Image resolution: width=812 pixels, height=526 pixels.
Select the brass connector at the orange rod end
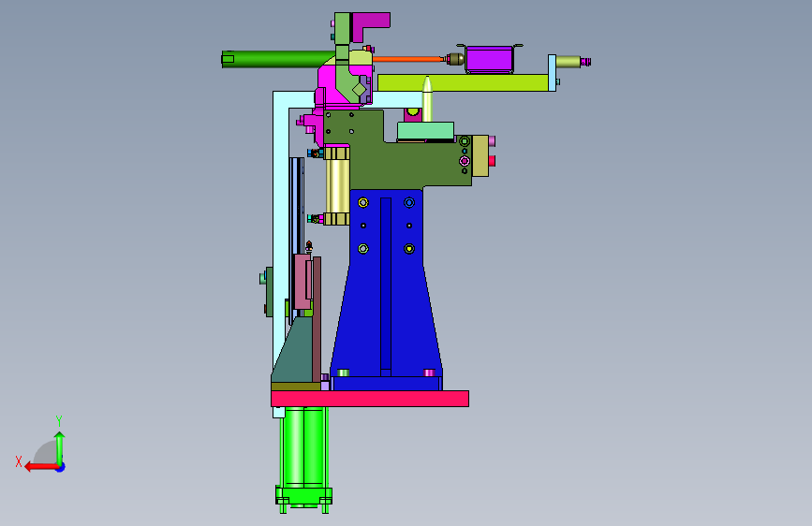(x=454, y=59)
